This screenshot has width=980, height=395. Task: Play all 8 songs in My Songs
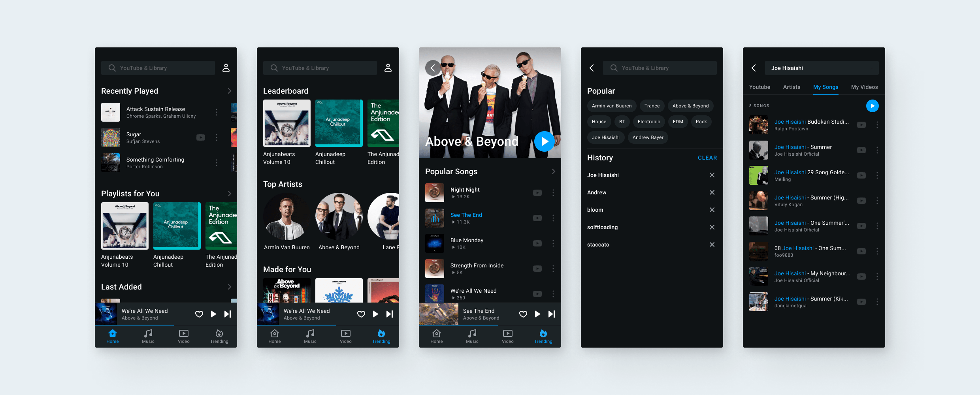click(x=873, y=106)
